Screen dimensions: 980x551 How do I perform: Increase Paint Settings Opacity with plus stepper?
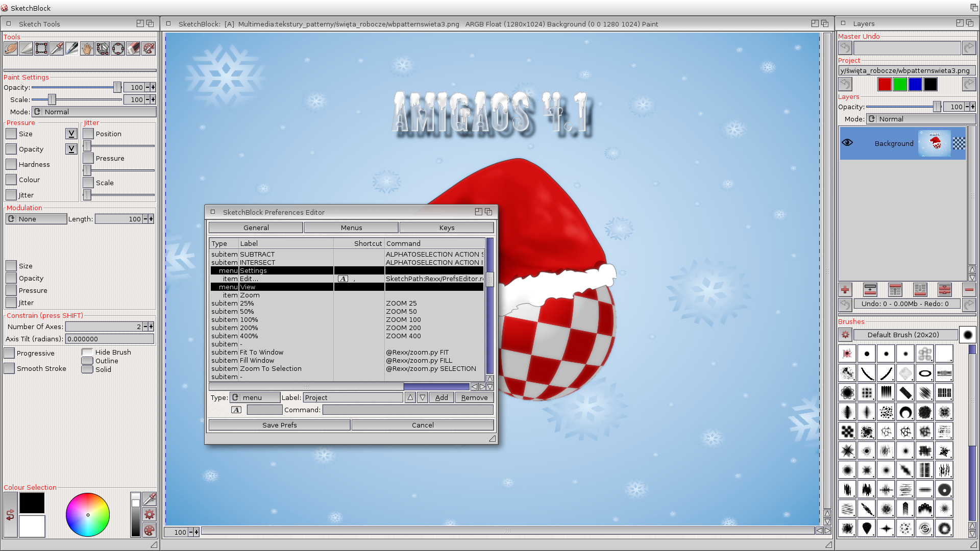click(153, 87)
